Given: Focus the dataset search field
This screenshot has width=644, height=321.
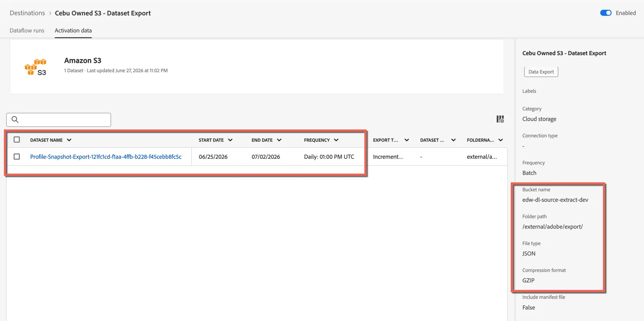Looking at the screenshot, I should click(x=59, y=119).
